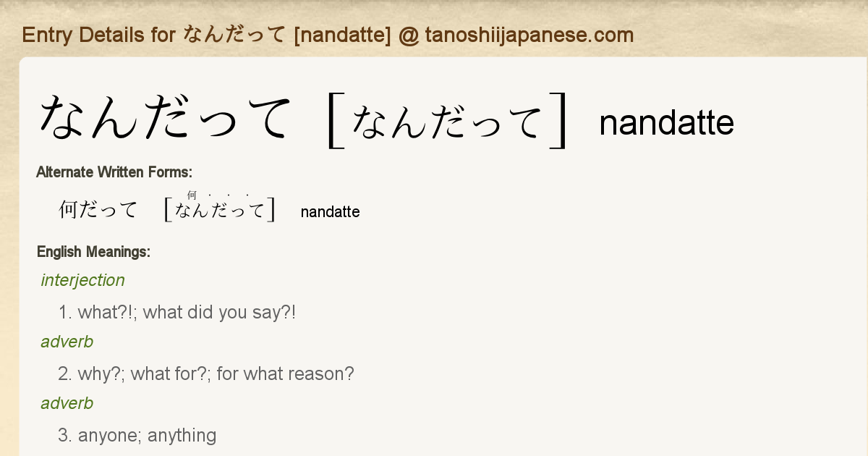
Task: Select meaning 2 starting with why?
Action: pyautogui.click(x=206, y=374)
